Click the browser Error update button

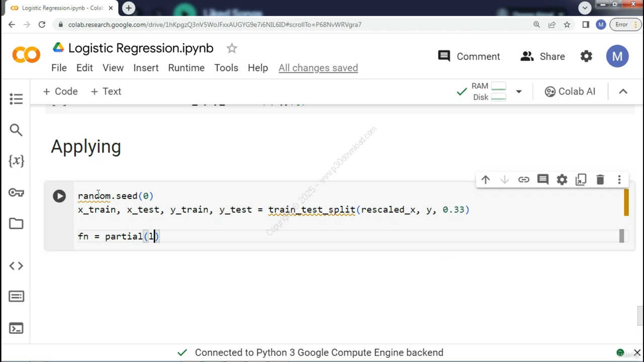coord(625,24)
